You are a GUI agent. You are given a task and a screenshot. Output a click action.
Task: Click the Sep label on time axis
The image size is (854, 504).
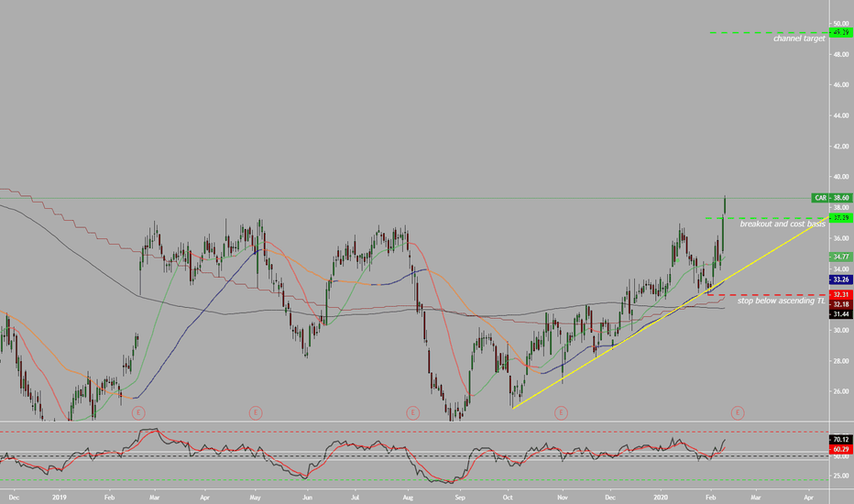point(460,498)
